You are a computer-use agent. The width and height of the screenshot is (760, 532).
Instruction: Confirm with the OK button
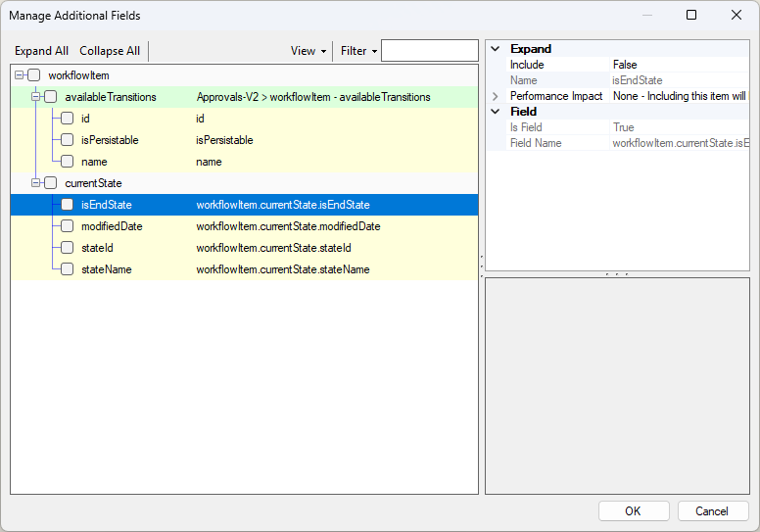(x=634, y=511)
